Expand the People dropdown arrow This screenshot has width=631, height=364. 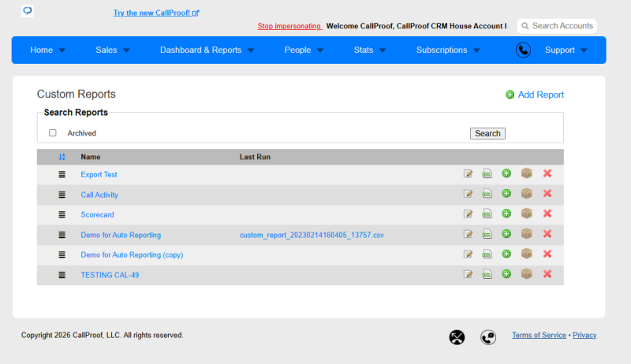tap(320, 50)
